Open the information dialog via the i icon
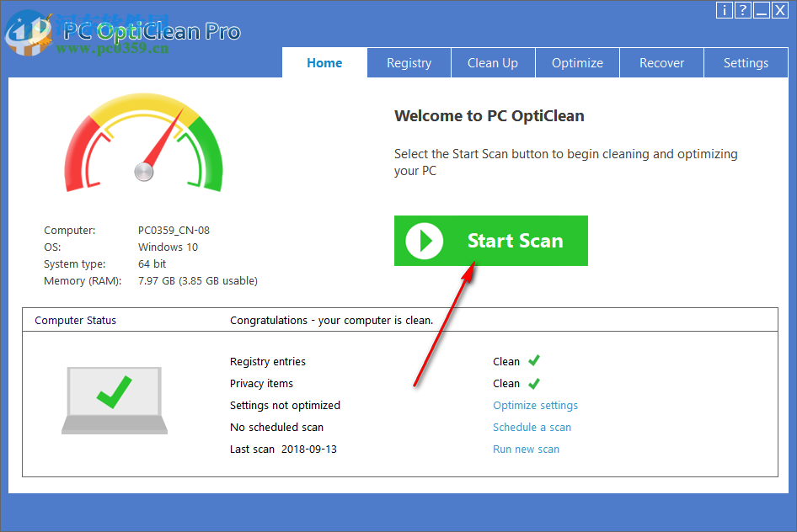 [x=725, y=10]
